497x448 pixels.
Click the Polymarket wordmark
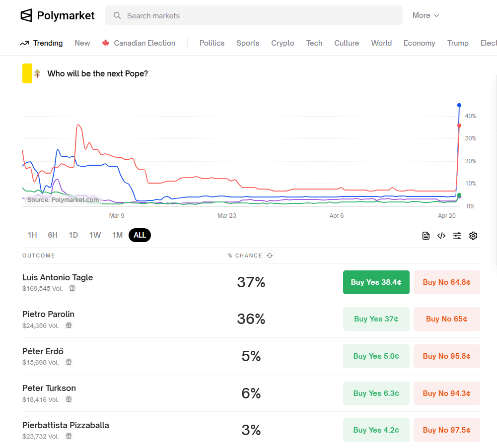(x=66, y=15)
